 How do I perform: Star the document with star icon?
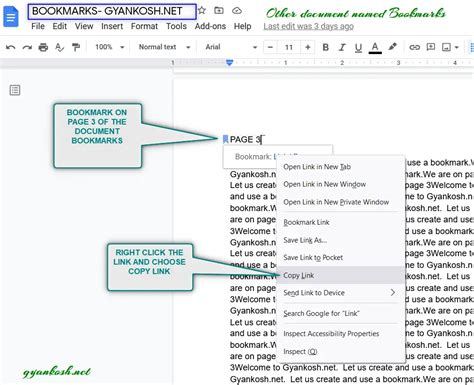click(x=202, y=10)
